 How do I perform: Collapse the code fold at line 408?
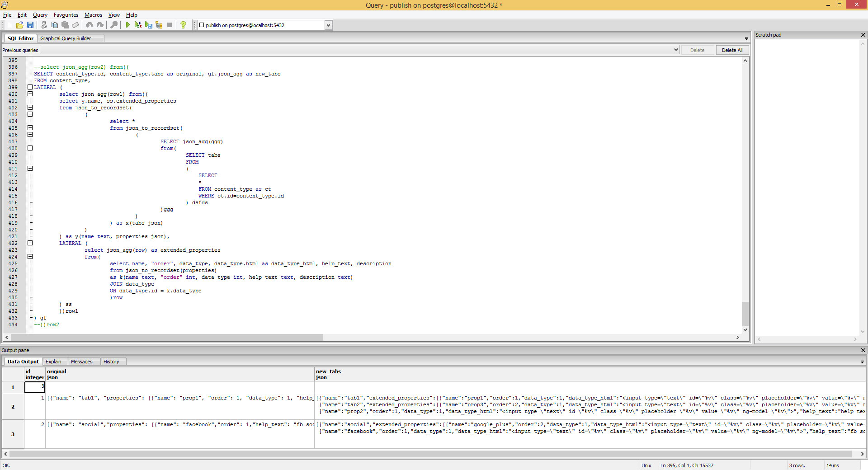coord(30,148)
